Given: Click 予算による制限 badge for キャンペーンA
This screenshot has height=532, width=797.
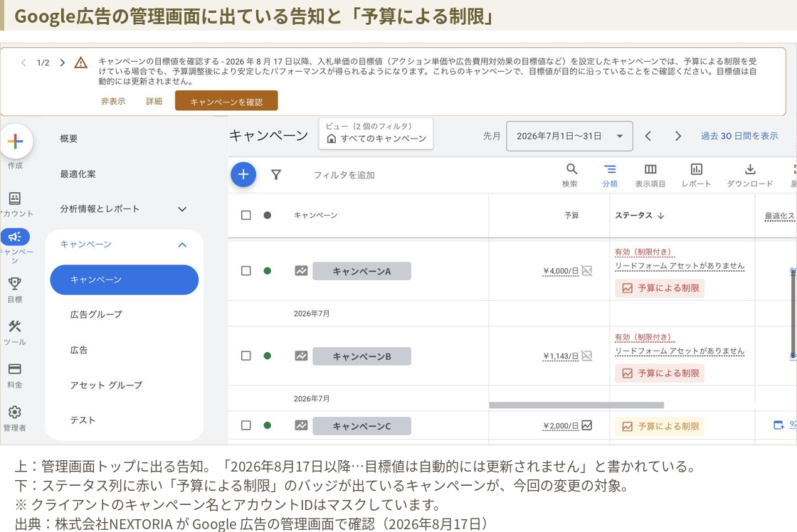Looking at the screenshot, I should [x=660, y=288].
